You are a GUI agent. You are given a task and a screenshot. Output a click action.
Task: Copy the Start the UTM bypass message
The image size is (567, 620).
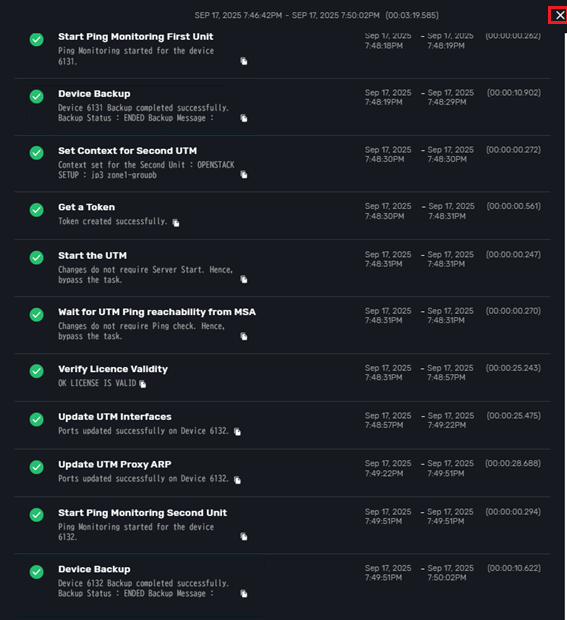[244, 279]
